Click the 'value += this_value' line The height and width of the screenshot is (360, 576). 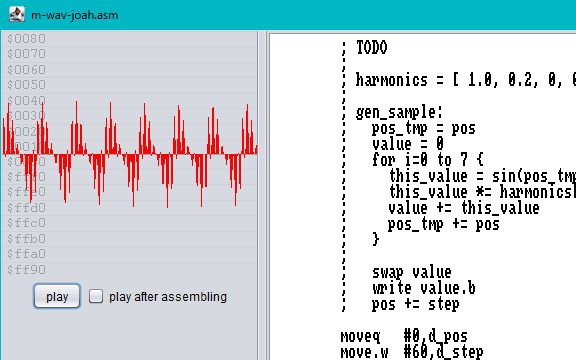coord(464,208)
